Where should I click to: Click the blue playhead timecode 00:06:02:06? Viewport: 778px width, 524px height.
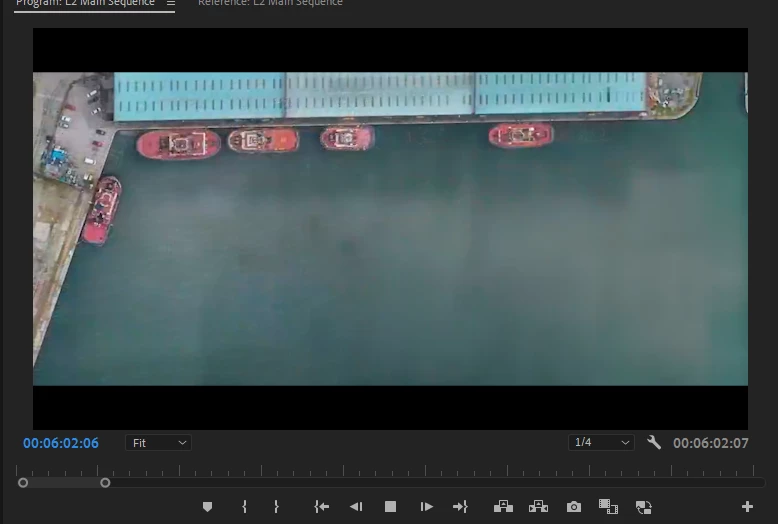point(61,443)
